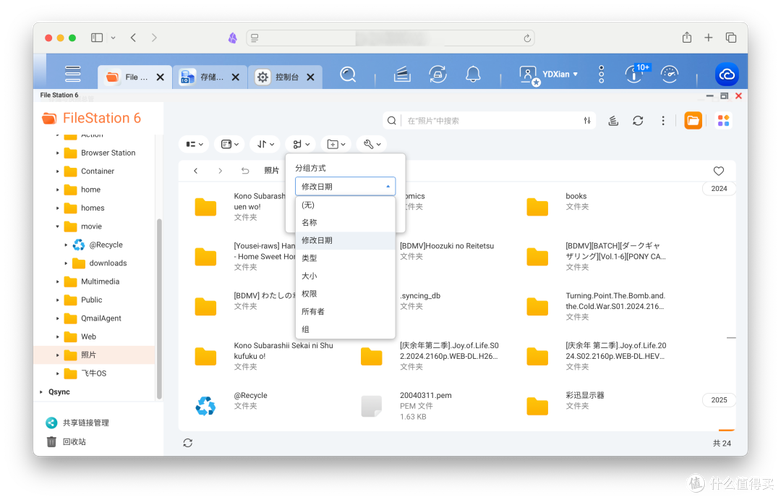
Task: Open the info icon with 10+ badge
Action: pos(637,74)
